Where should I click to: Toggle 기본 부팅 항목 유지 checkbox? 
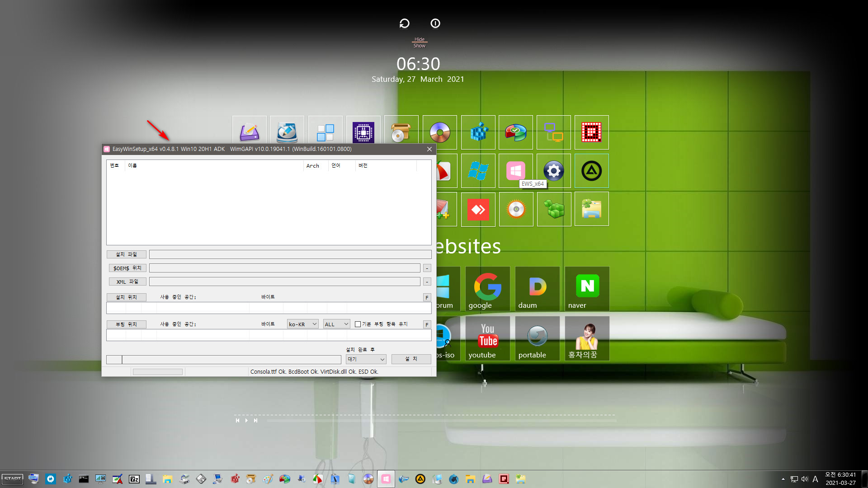coord(358,324)
